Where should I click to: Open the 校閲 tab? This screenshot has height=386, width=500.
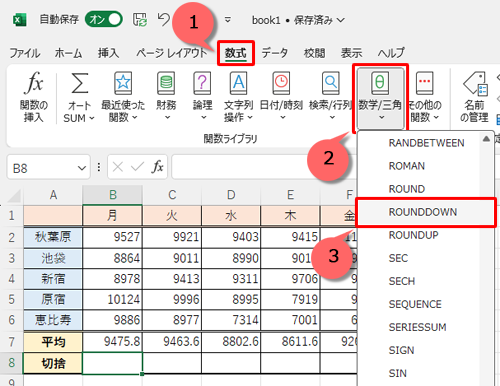314,53
